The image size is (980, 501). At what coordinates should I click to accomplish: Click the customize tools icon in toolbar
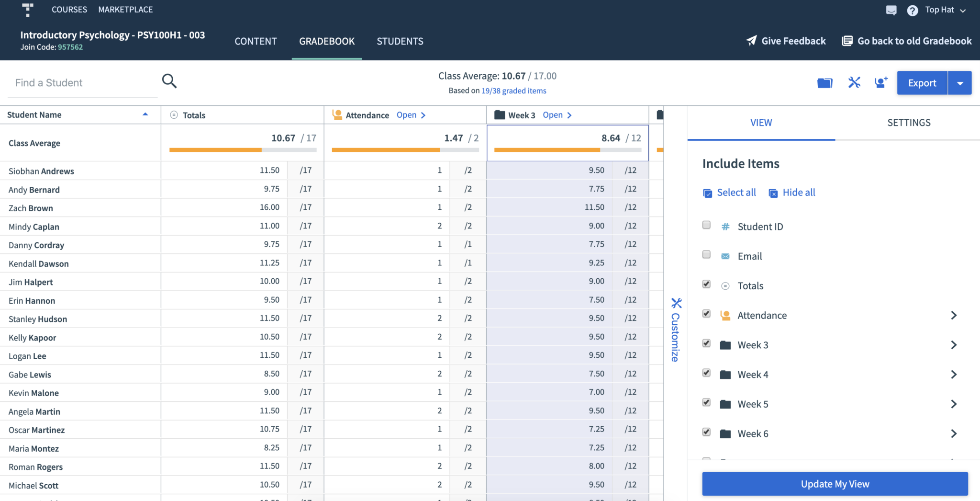click(854, 82)
